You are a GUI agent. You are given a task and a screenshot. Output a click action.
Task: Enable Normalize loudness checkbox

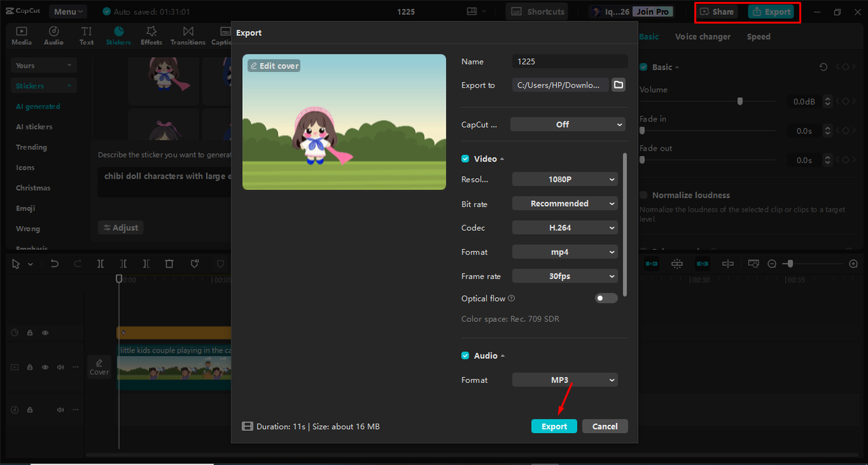pyautogui.click(x=644, y=195)
